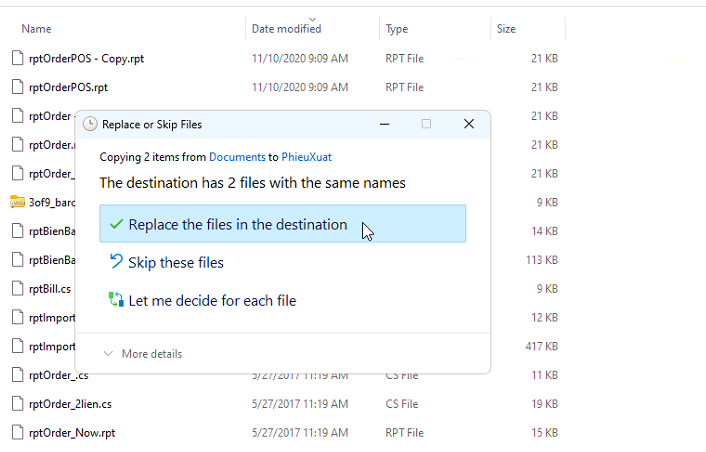The width and height of the screenshot is (706, 452).
Task: Sort by the Name column header
Action: point(36,29)
